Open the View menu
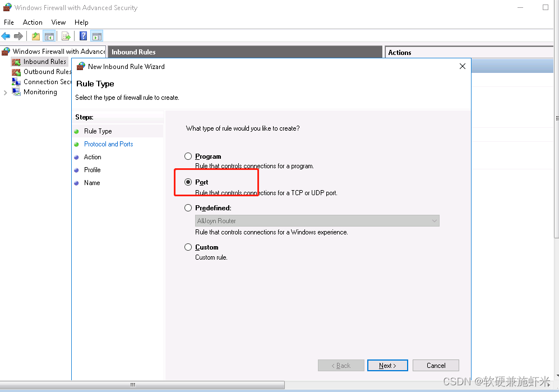 [x=58, y=22]
